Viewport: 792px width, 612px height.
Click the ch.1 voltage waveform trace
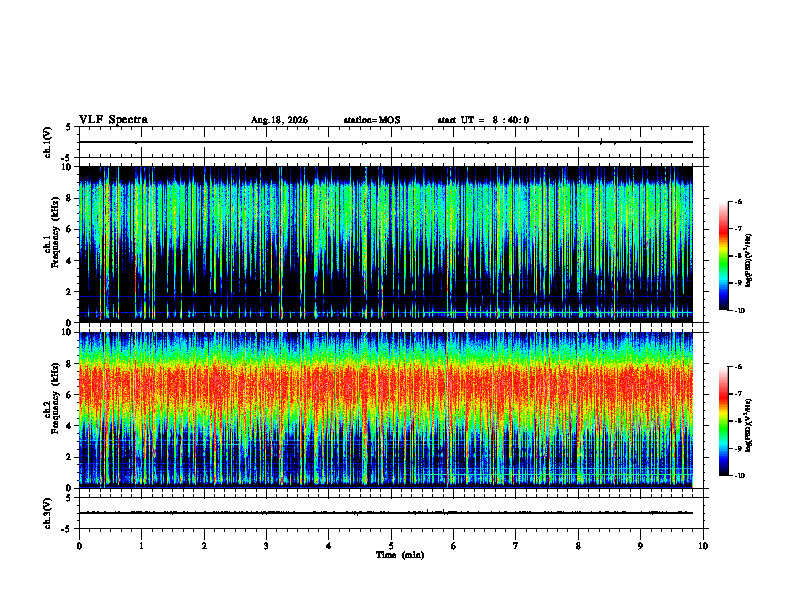pos(386,142)
